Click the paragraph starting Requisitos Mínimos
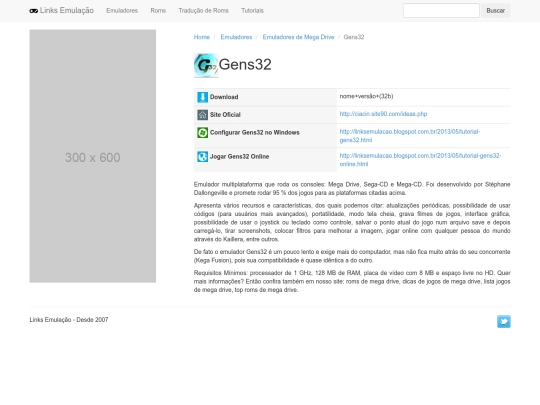The image size is (540, 405). [352, 281]
